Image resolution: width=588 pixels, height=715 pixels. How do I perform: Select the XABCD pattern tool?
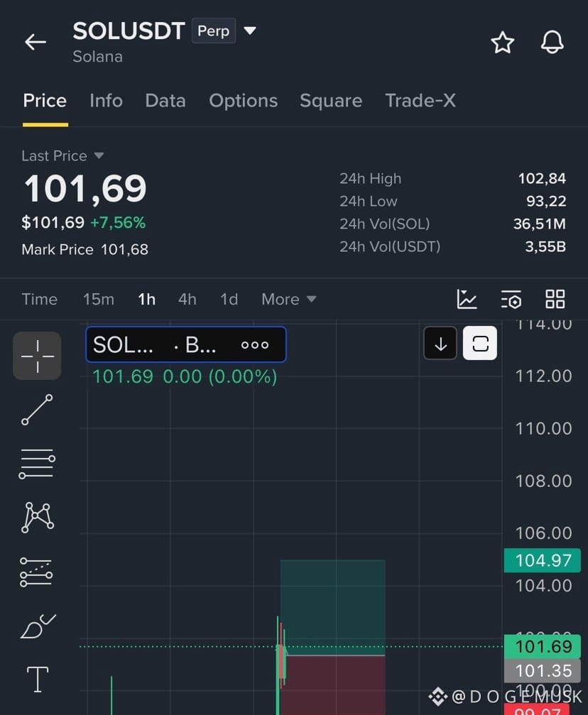pos(38,518)
